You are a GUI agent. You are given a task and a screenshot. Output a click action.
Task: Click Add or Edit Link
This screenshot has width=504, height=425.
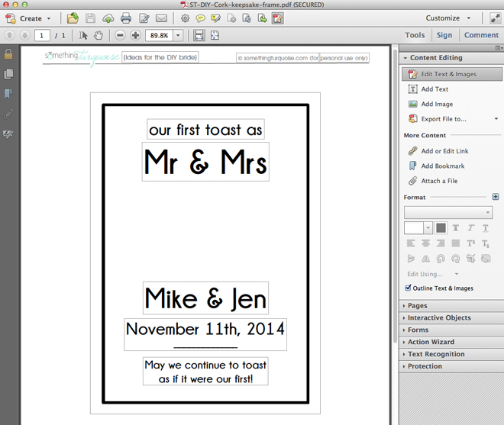tap(444, 151)
